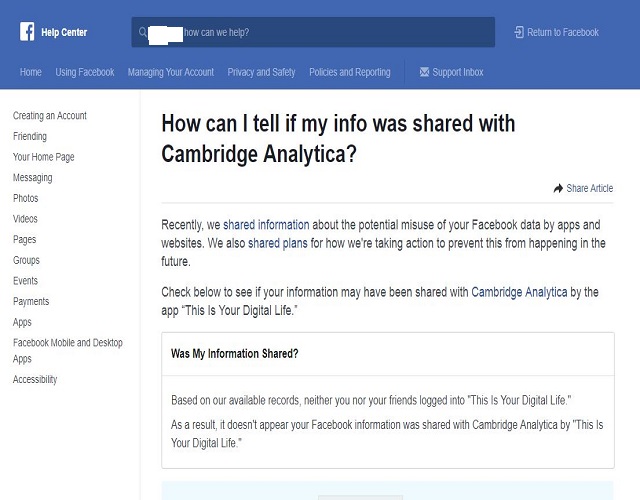Go to the Home tab in navigation
Screen dimensions: 640x500
pyautogui.click(x=31, y=72)
